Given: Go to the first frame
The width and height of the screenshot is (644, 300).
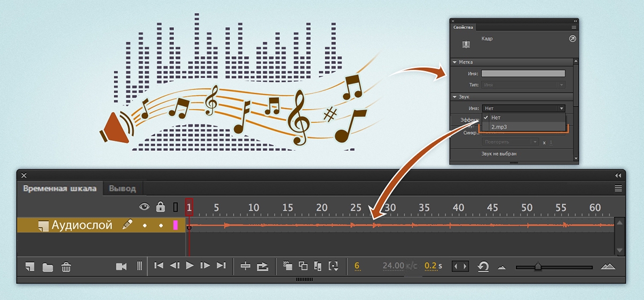Looking at the screenshot, I should tap(159, 265).
